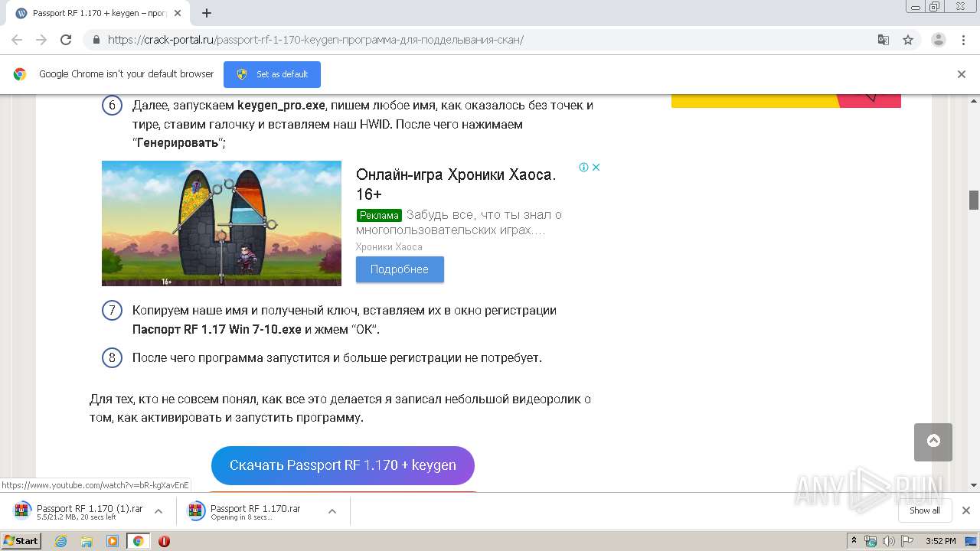Open the Windows Start menu
This screenshot has width=980, height=551.
21,541
